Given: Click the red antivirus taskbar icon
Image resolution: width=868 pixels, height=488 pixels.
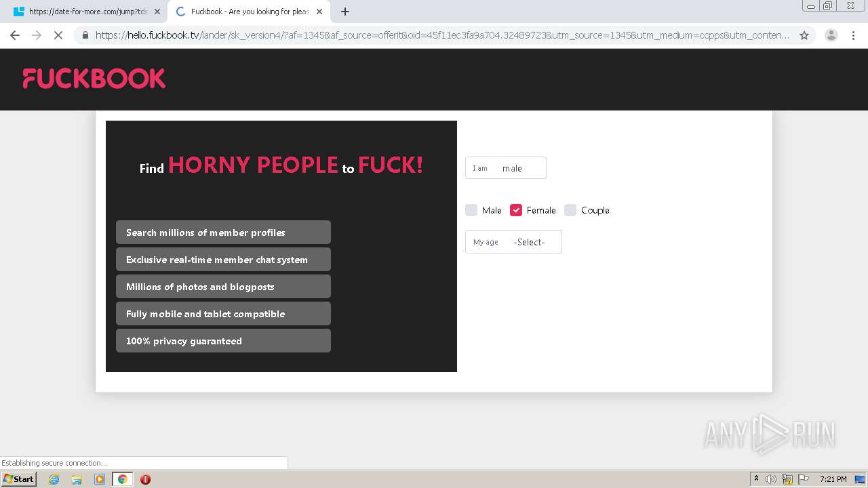Looking at the screenshot, I should (x=145, y=479).
